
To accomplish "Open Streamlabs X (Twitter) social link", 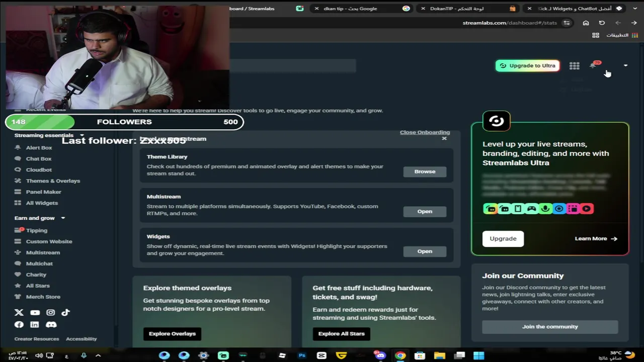I will coord(19,312).
